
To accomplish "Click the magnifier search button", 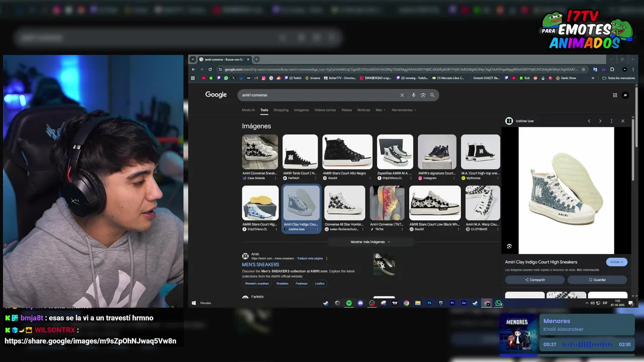I will 432,95.
